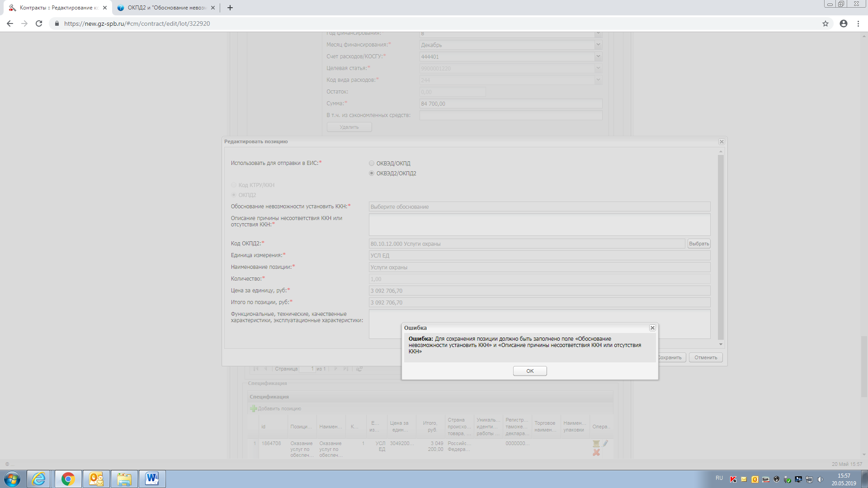Close the Ошибка error dialog
This screenshot has height=488, width=868.
coord(652,328)
